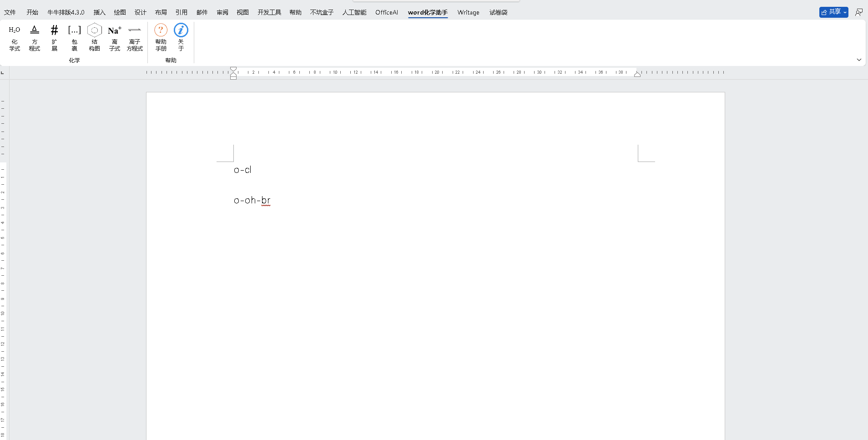
Task: Switch to the 邮件 tab
Action: [x=202, y=12]
